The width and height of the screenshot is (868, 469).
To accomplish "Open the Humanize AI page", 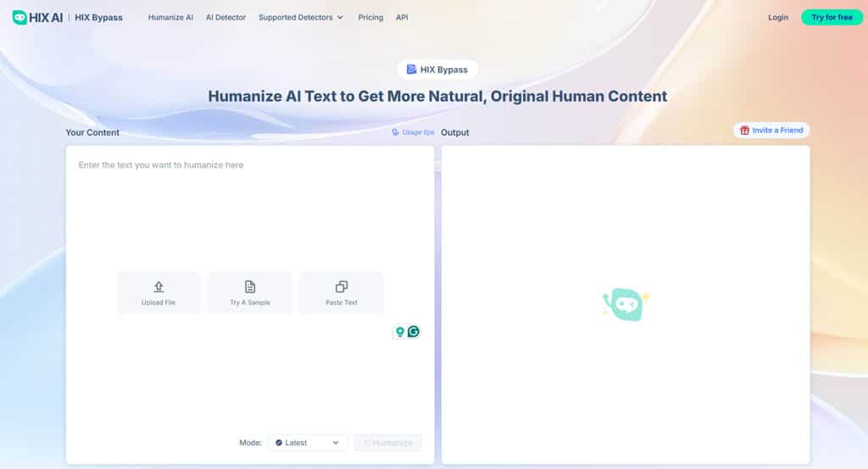I will click(x=170, y=17).
